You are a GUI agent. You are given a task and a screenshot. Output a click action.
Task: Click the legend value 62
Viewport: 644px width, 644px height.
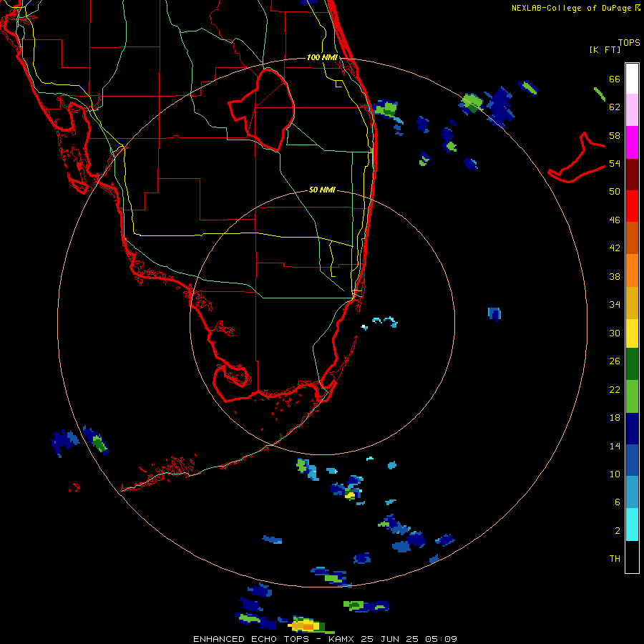coord(615,107)
